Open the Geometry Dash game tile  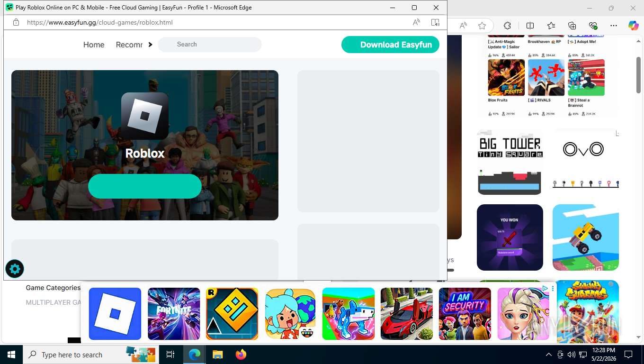pyautogui.click(x=232, y=314)
